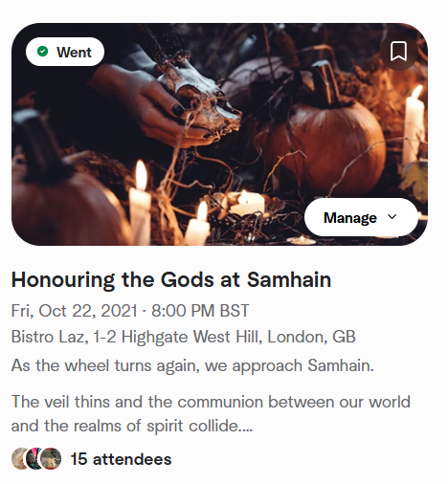The image size is (448, 484).
Task: Open the Manage dropdown button
Action: pos(361,217)
